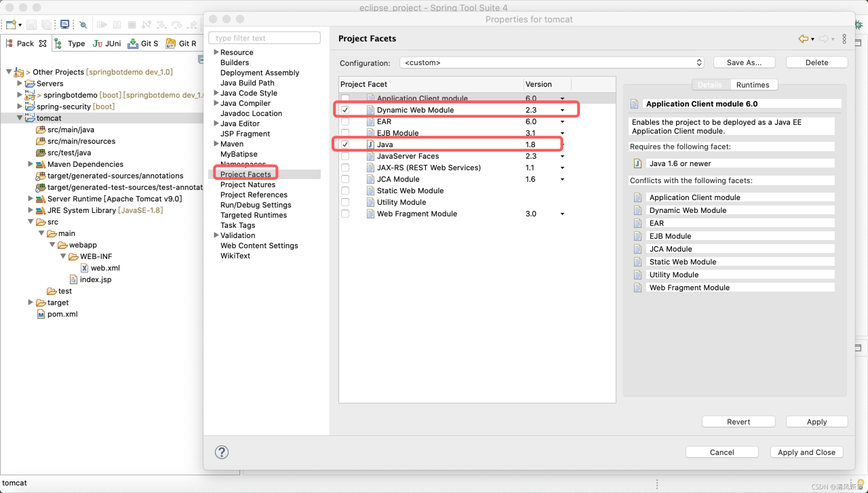Click the src/main/java package folder icon
868x493 pixels.
[41, 130]
